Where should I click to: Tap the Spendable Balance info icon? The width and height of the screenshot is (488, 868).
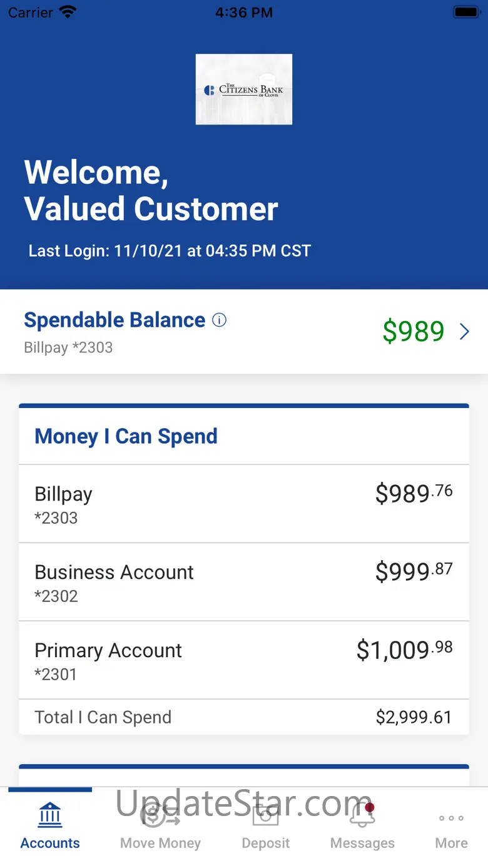[219, 320]
